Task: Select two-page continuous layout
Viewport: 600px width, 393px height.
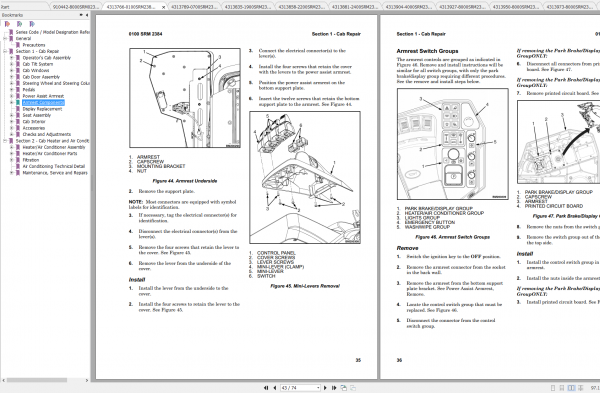Action: coord(580,388)
